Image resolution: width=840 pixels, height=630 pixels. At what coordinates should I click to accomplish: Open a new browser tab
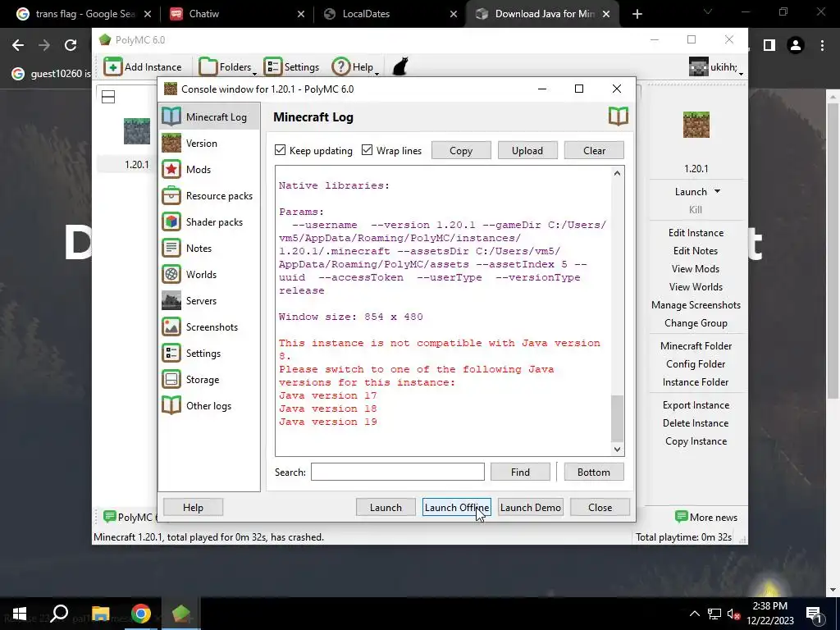point(637,14)
